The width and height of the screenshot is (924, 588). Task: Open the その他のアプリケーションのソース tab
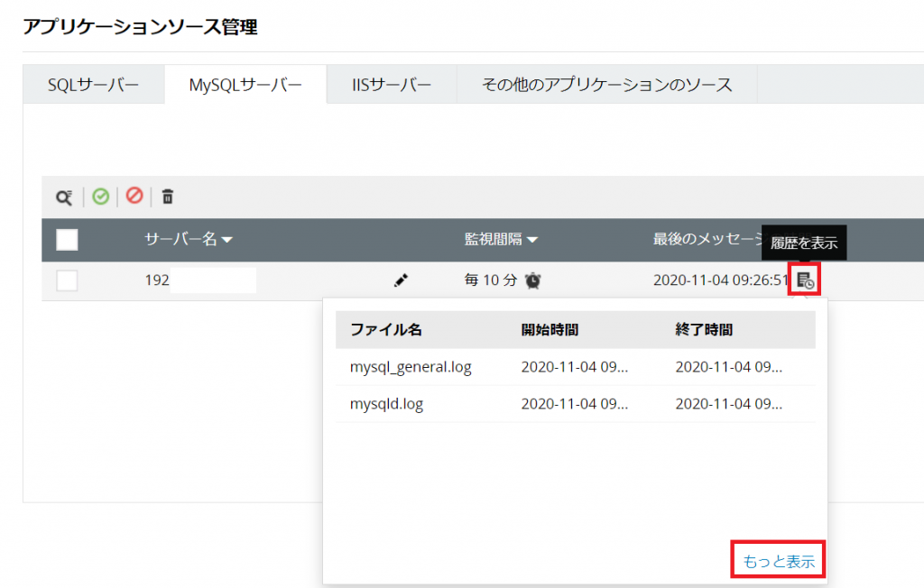tap(607, 84)
